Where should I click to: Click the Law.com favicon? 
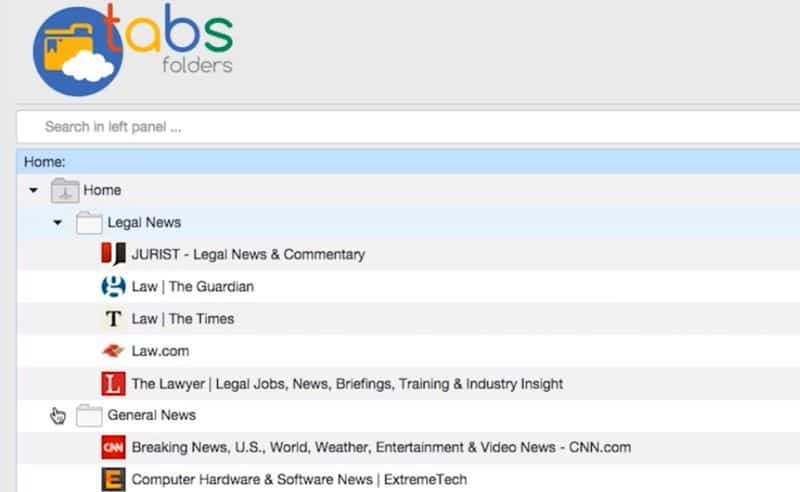(113, 351)
